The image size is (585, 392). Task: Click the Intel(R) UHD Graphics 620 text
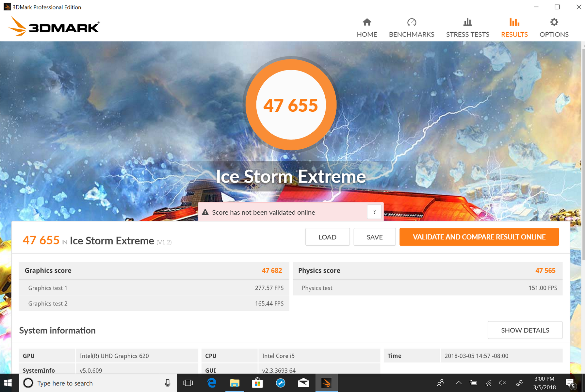click(x=114, y=356)
